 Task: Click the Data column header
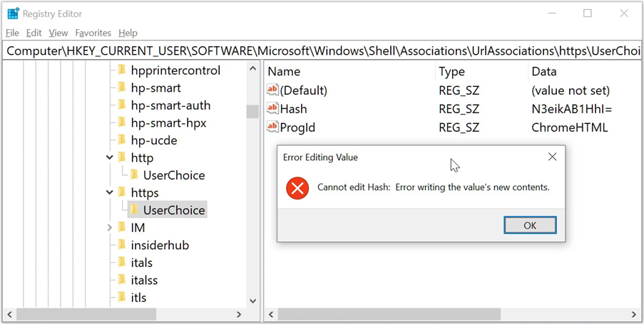click(544, 71)
